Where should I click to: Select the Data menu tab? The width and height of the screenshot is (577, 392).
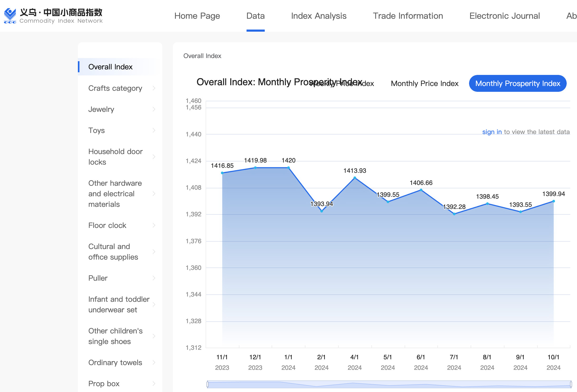tap(256, 16)
